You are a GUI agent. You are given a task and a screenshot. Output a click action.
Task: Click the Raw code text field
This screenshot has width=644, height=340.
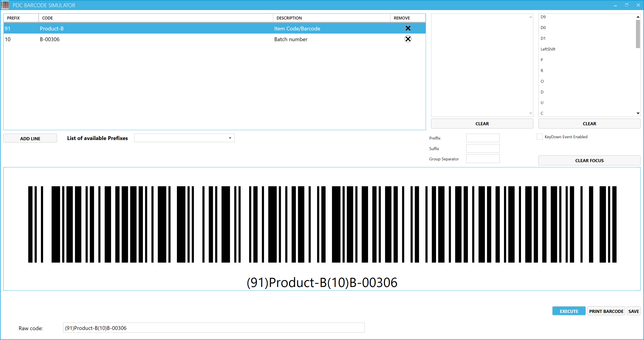214,328
